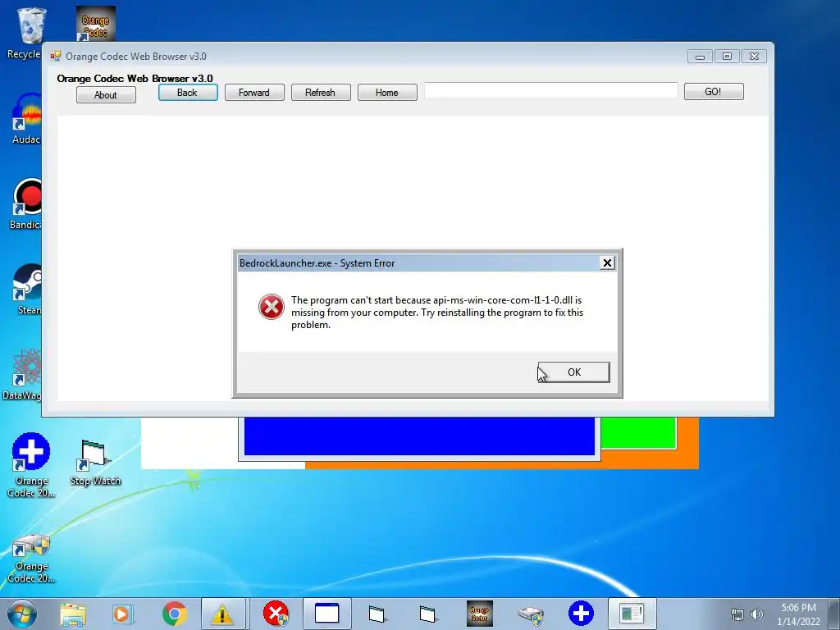Click the red error icon in the dialog

[272, 307]
